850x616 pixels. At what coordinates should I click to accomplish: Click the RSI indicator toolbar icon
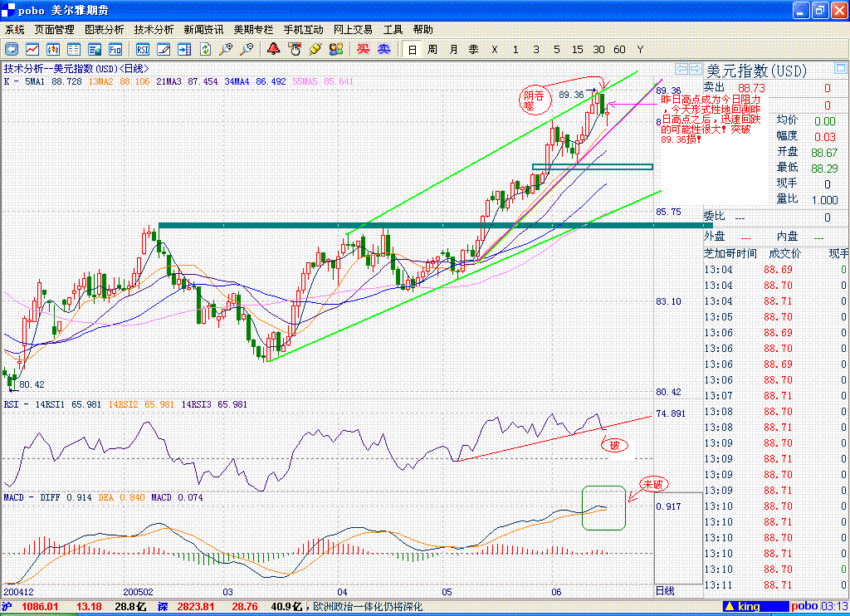[143, 49]
